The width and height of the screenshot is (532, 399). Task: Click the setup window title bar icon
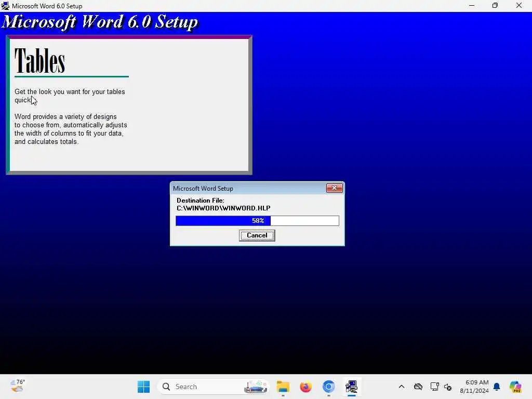click(5, 6)
